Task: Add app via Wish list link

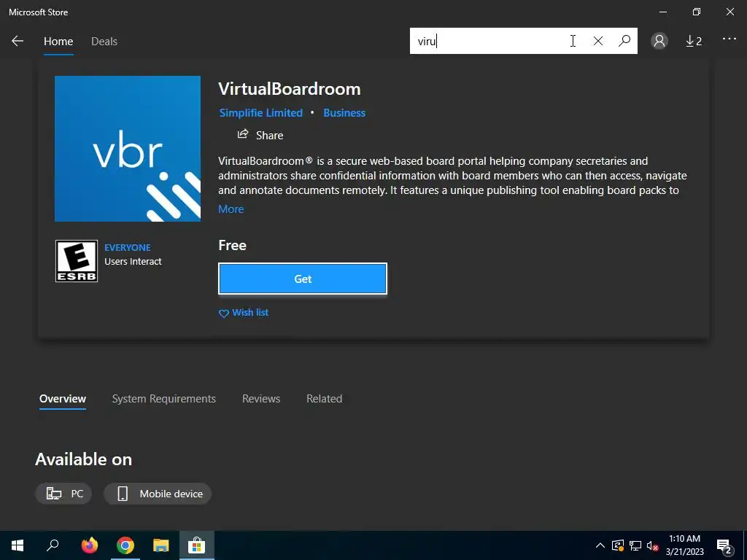Action: (250, 312)
